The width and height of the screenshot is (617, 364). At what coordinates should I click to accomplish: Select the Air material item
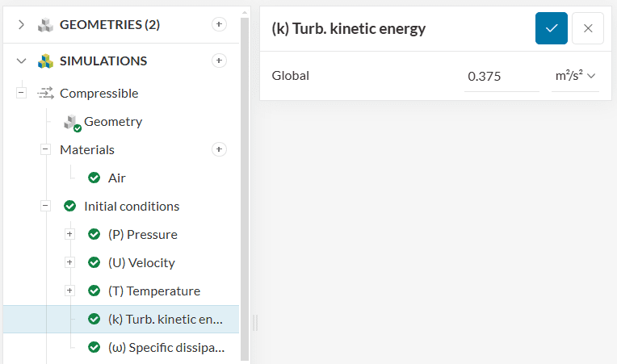click(117, 178)
